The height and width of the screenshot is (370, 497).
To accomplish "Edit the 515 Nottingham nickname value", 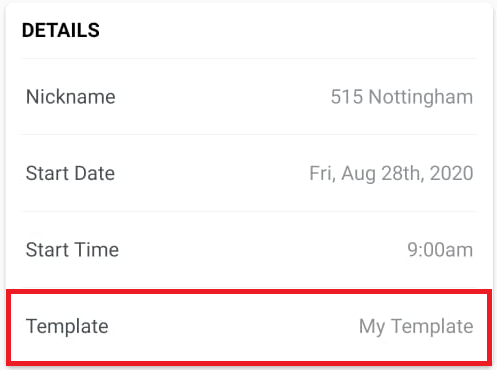I will pyautogui.click(x=402, y=97).
